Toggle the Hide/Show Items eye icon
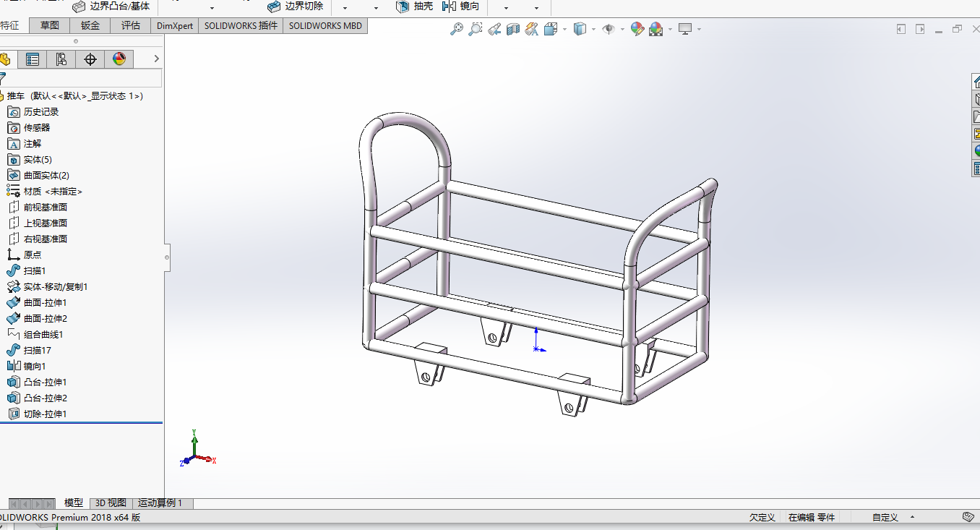 click(609, 29)
